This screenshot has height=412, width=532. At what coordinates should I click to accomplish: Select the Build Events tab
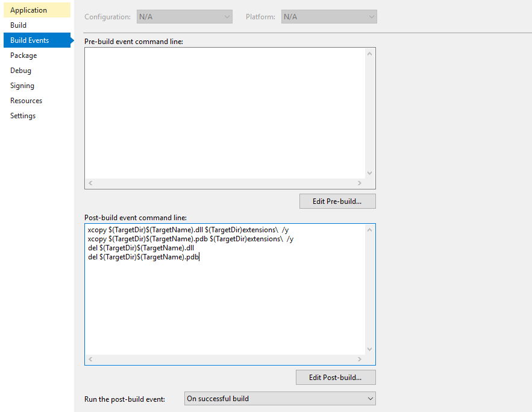[x=30, y=40]
